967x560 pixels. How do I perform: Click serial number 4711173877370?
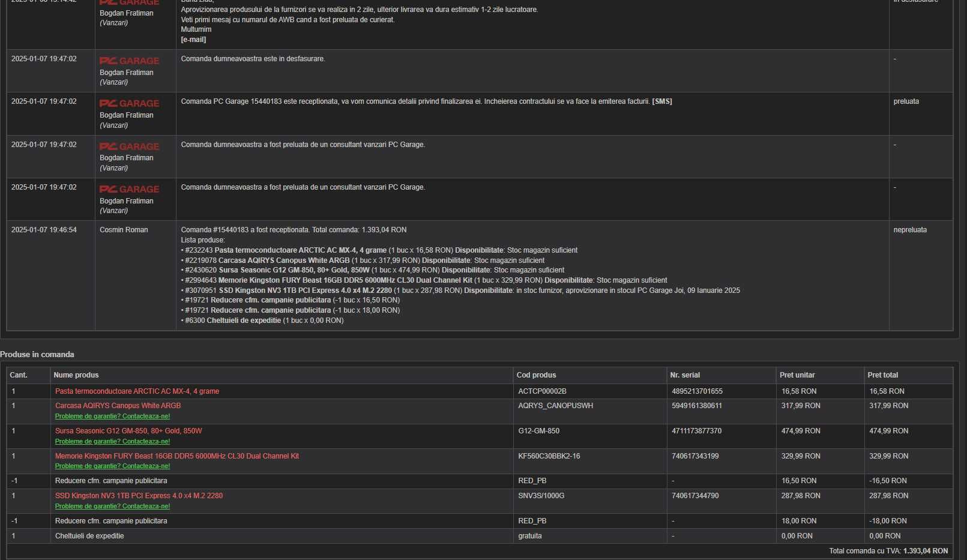click(x=696, y=431)
